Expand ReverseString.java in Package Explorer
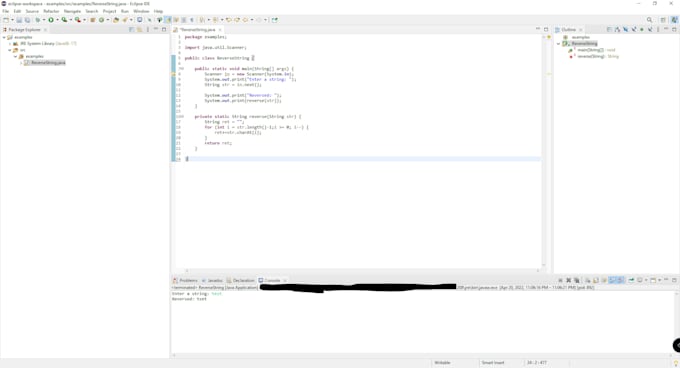 (x=21, y=63)
